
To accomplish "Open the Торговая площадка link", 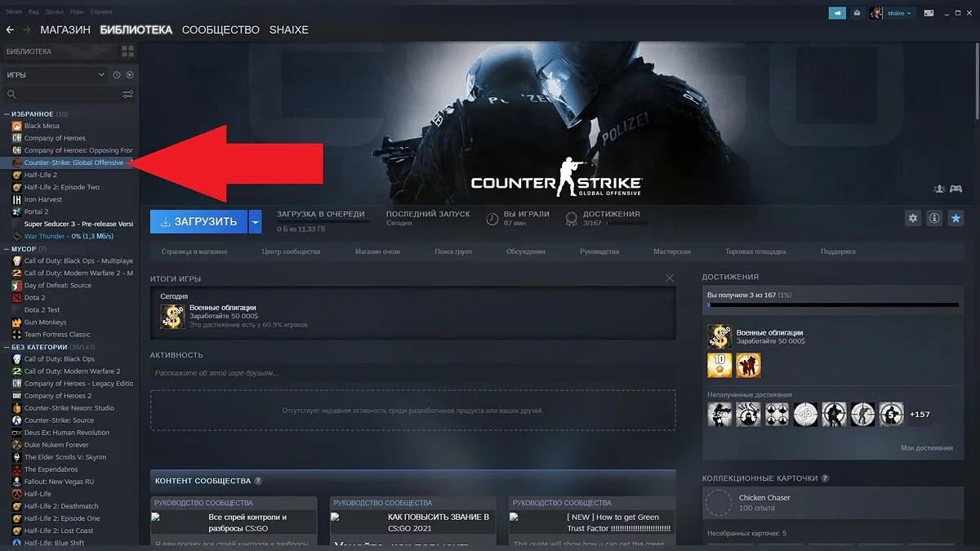I will pyautogui.click(x=755, y=251).
